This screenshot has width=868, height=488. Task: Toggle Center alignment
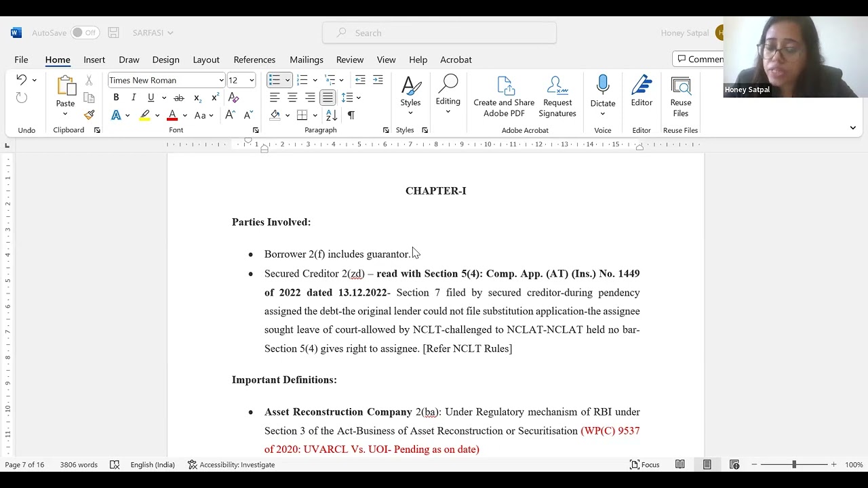click(x=292, y=98)
